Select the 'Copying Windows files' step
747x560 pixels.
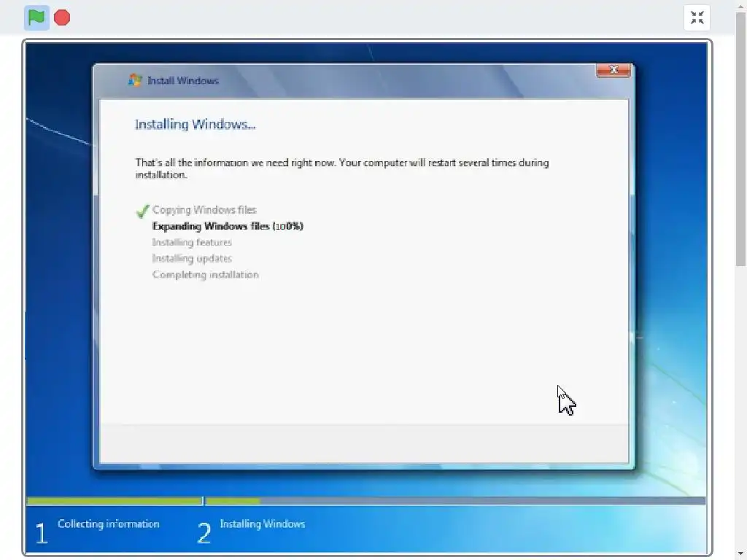click(204, 210)
